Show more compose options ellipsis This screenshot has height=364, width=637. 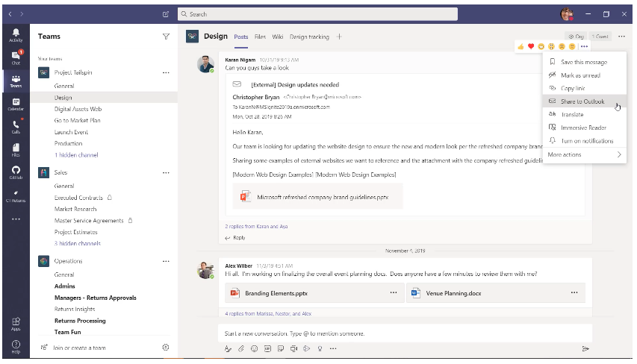pos(333,348)
